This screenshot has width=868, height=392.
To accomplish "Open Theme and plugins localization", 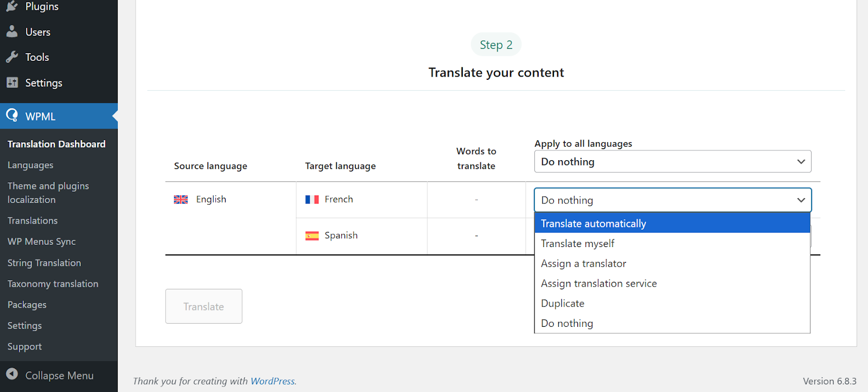I will coord(48,193).
